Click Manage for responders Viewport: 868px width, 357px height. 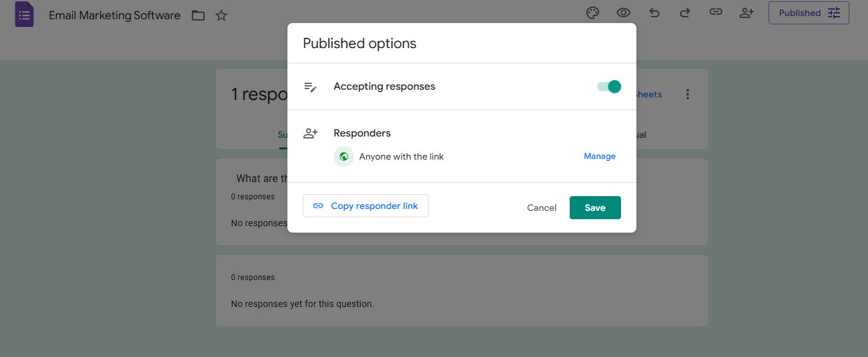click(599, 156)
